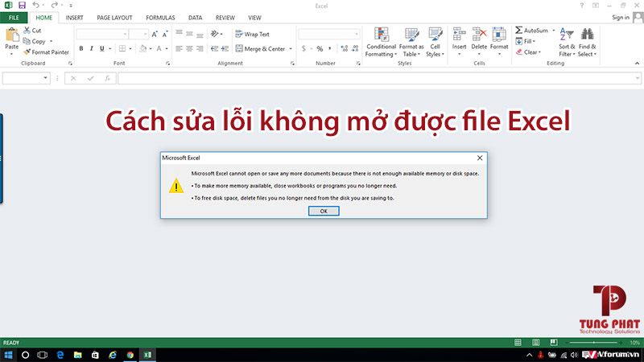
Task: Switch to PAGE LAYOUT tab
Action: (x=114, y=18)
